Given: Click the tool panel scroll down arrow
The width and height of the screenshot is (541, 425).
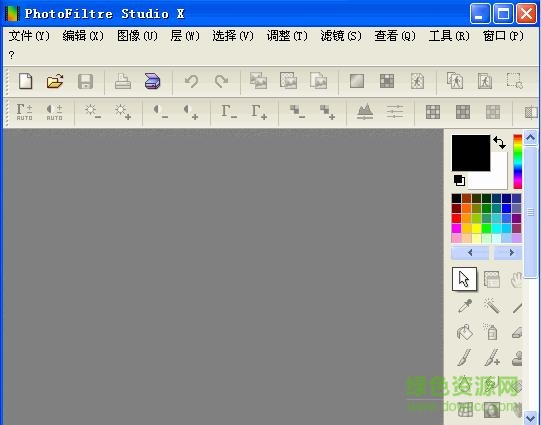Looking at the screenshot, I should 531,418.
